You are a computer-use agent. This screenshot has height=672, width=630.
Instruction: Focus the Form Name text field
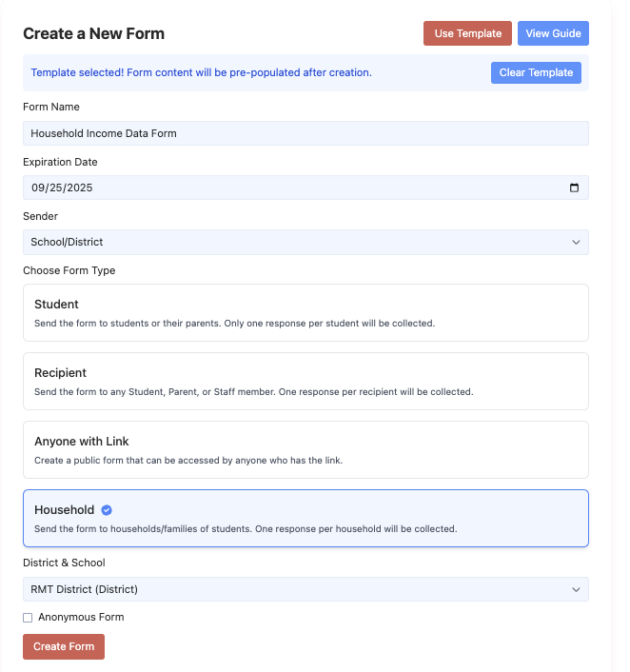click(305, 133)
